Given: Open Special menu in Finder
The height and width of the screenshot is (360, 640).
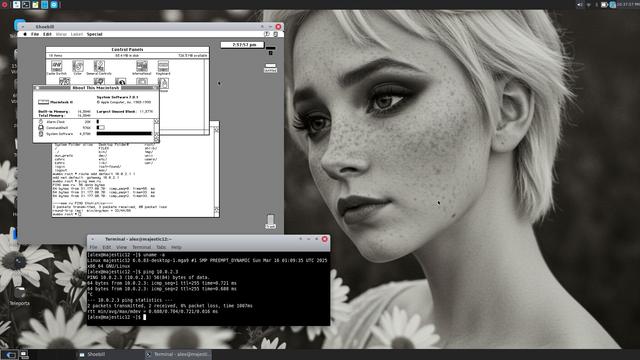Looking at the screenshot, I should click(94, 34).
